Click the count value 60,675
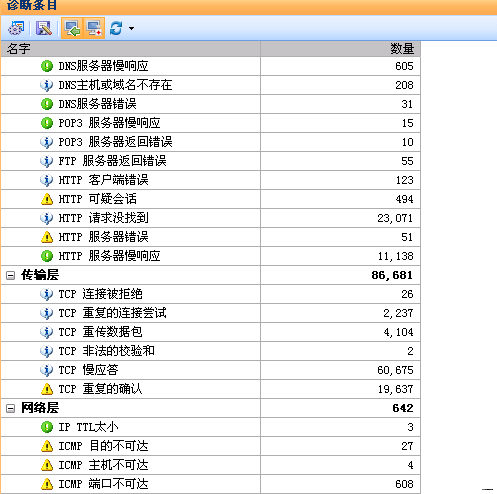 coord(395,370)
